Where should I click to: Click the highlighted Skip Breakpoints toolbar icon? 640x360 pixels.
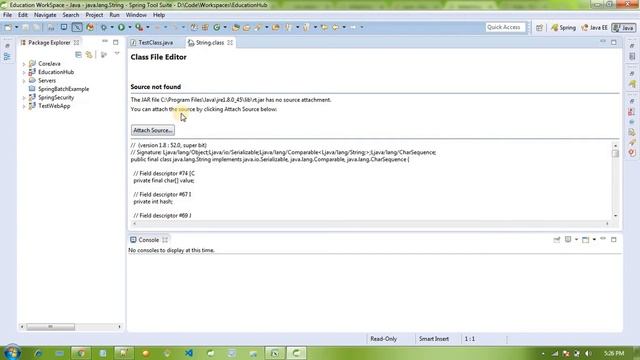(x=77, y=27)
